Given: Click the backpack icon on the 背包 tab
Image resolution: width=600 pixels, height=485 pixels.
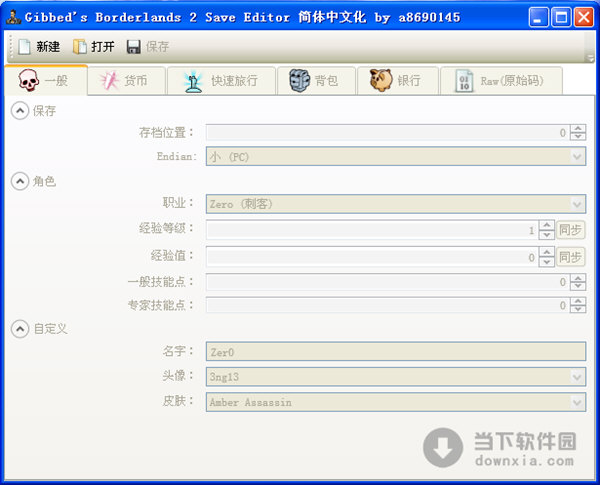Looking at the screenshot, I should [299, 80].
